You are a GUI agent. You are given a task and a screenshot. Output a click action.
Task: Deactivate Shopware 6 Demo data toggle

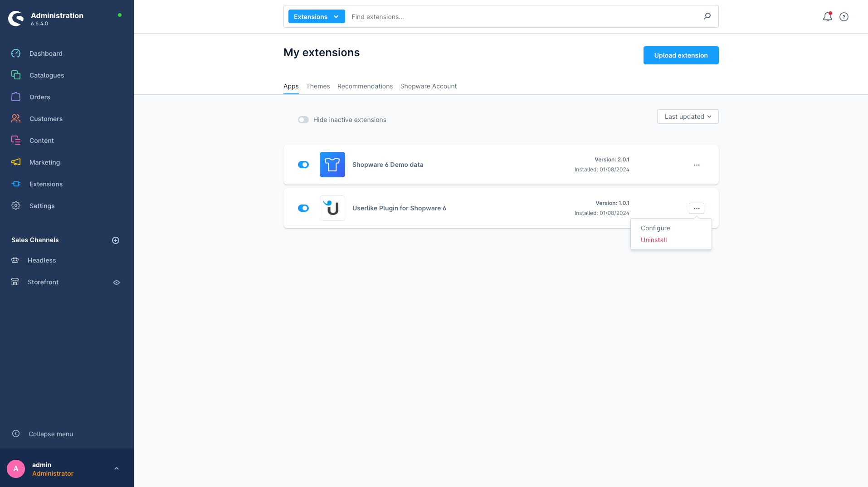pyautogui.click(x=303, y=165)
